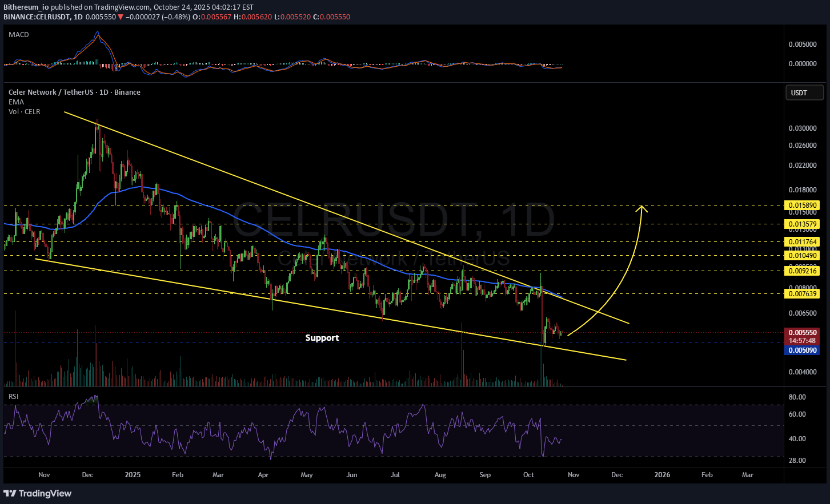
Task: Click the TradingView logo at bottom left
Action: (38, 493)
